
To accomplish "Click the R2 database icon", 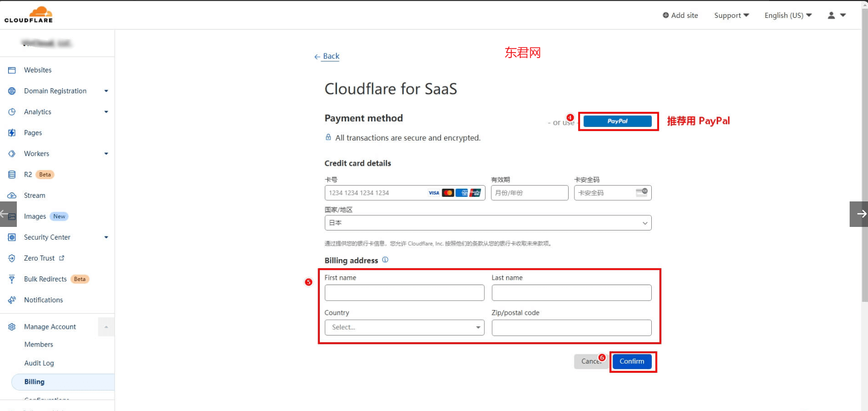I will pos(12,174).
